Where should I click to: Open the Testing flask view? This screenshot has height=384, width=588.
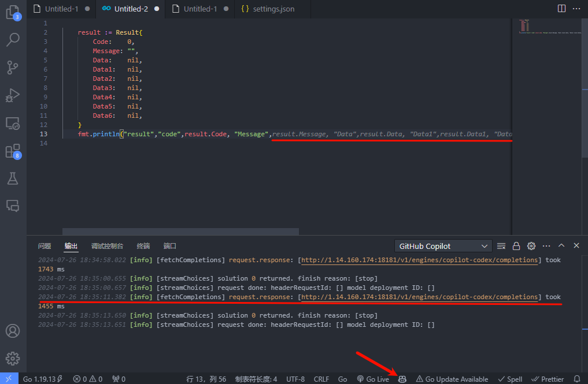click(x=13, y=178)
